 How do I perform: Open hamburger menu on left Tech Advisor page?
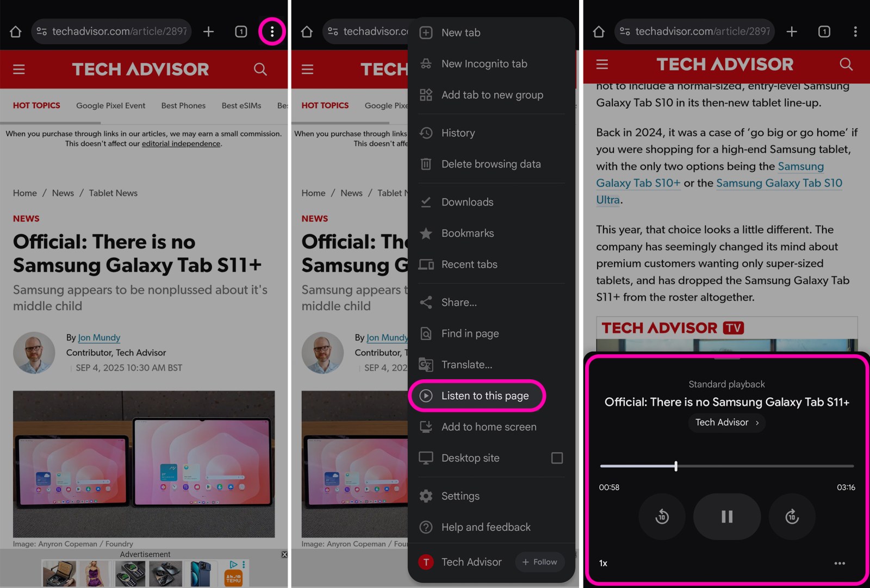coord(19,69)
